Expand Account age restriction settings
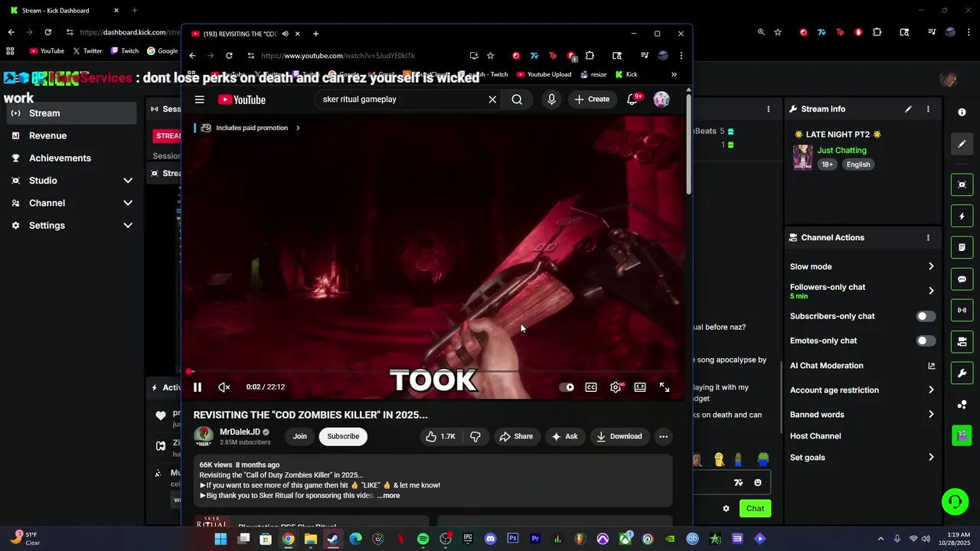 coord(862,390)
